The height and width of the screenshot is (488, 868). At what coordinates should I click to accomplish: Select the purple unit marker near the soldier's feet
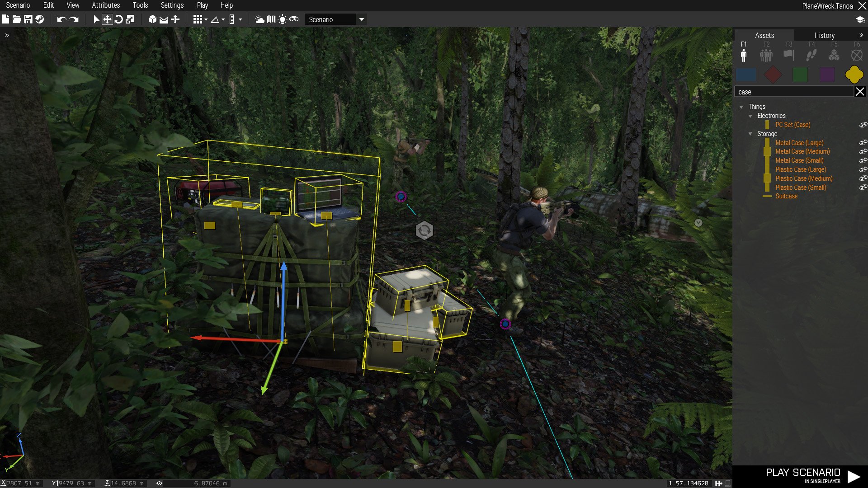(505, 324)
